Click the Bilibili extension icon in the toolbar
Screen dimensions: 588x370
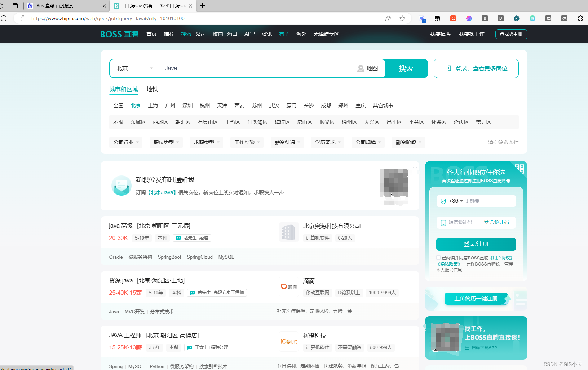tap(437, 18)
